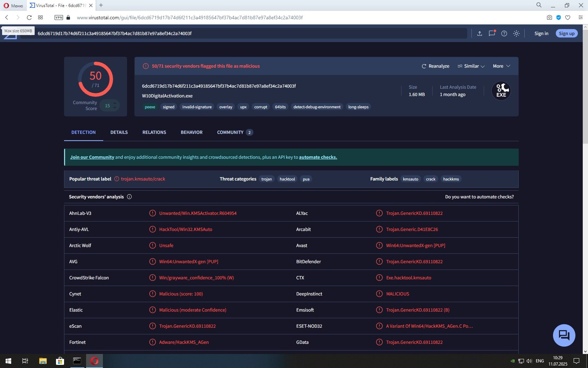The width and height of the screenshot is (588, 368).
Task: Select the signed tag
Action: pyautogui.click(x=168, y=107)
